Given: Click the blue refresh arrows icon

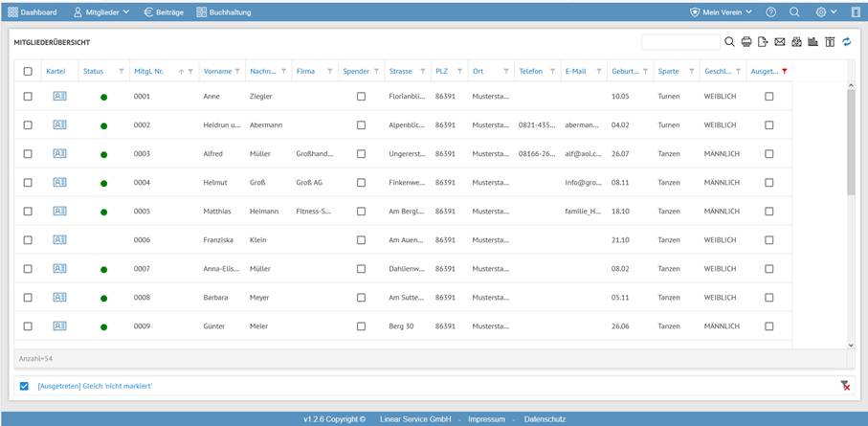Looking at the screenshot, I should pos(847,42).
